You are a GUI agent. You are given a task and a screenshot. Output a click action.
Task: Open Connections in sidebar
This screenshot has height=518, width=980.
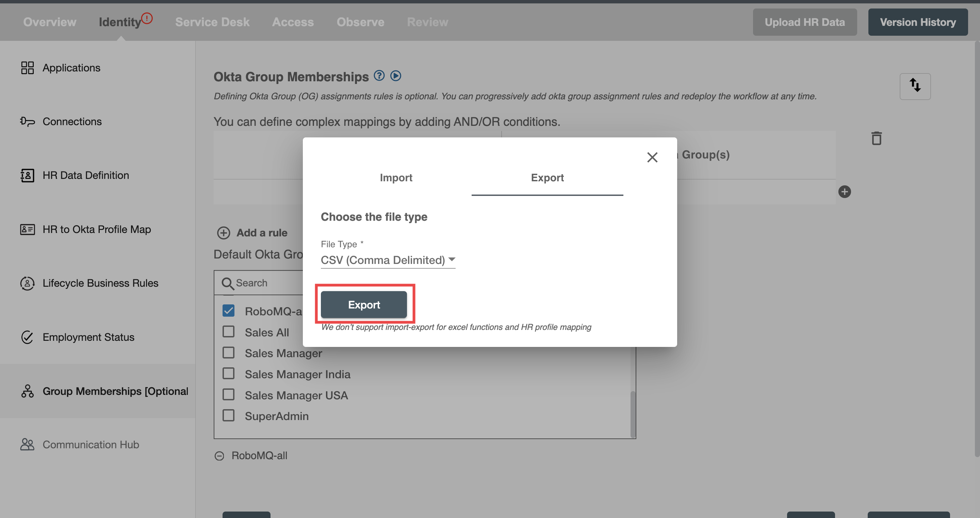(x=72, y=121)
